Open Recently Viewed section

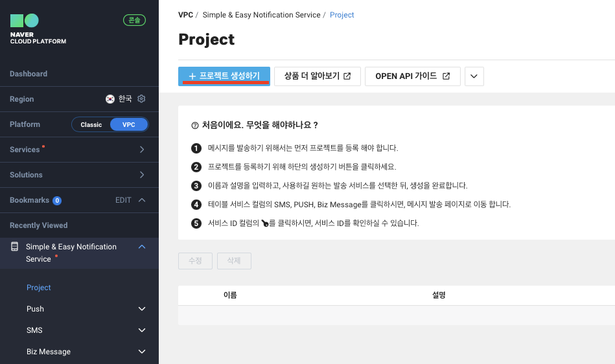[39, 225]
